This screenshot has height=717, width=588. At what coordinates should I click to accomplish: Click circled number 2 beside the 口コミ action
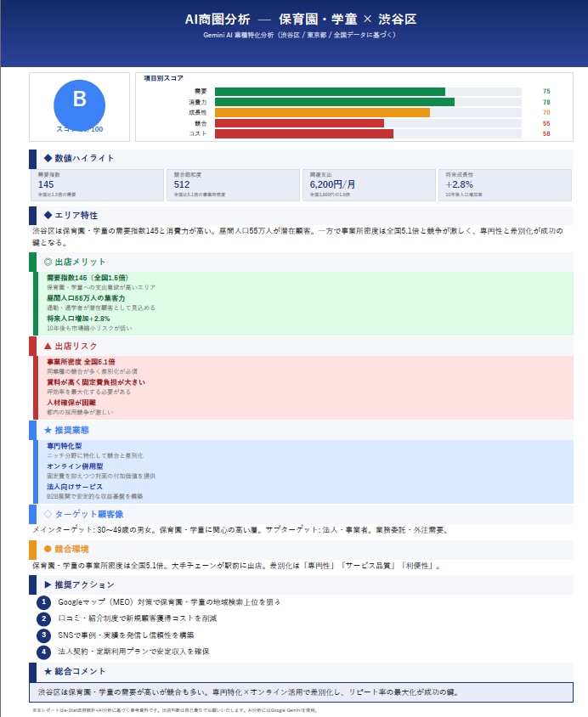44,619
